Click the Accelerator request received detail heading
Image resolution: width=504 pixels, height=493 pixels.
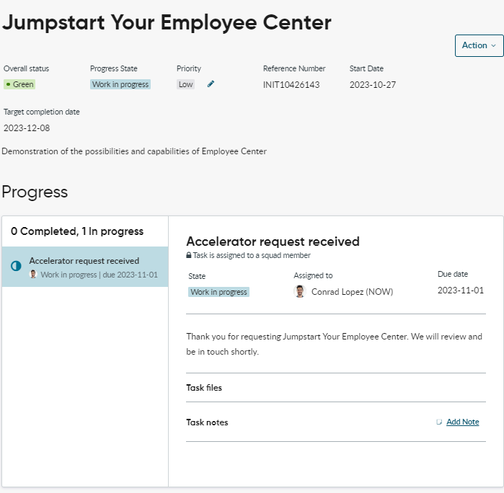point(273,241)
